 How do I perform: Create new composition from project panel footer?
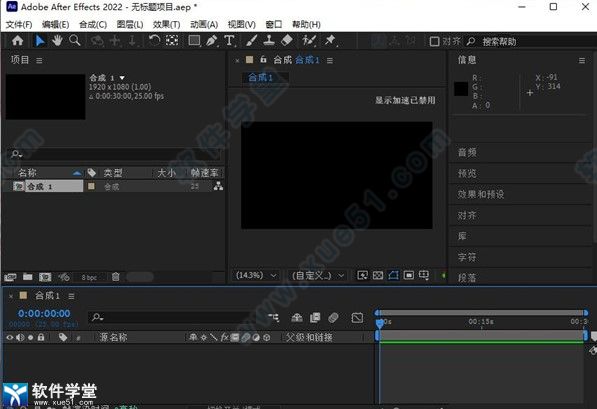point(45,277)
